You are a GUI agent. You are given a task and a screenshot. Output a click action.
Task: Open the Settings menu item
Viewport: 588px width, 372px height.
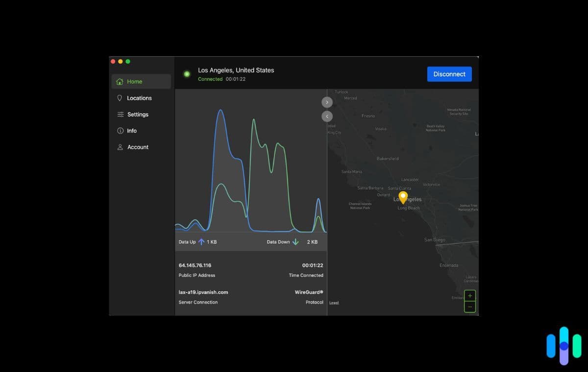[138, 115]
